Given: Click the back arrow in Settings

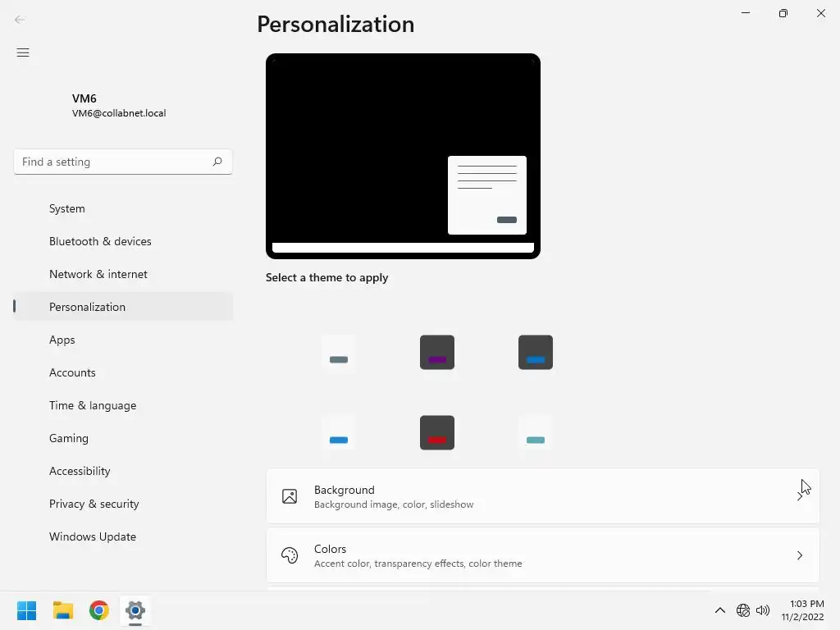Looking at the screenshot, I should coord(20,20).
